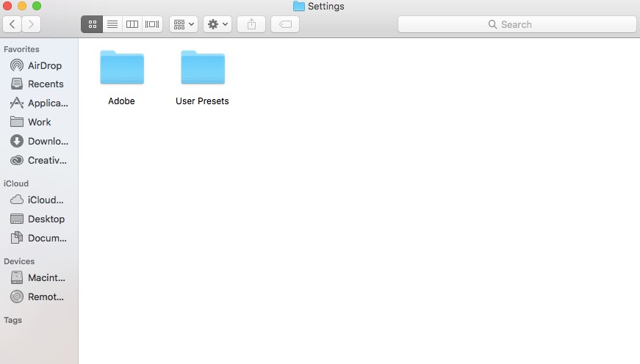640x364 pixels.
Task: Go forward with the right arrow button
Action: (32, 24)
